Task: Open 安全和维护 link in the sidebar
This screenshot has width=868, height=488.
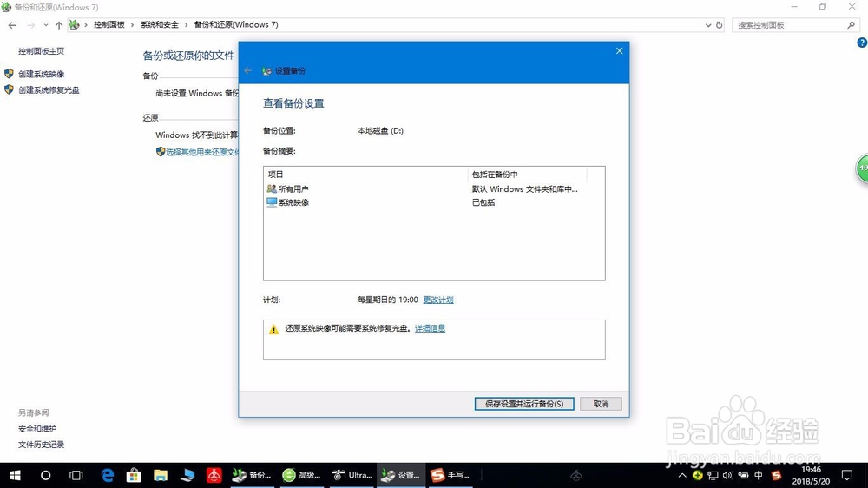Action: 37,428
